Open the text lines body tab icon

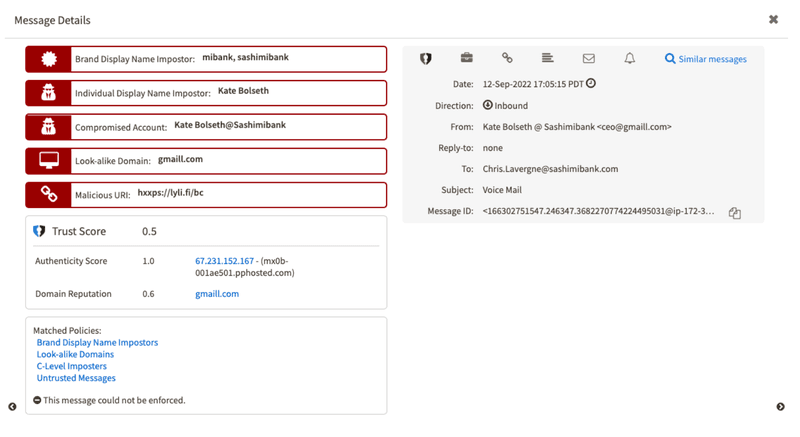tap(547, 58)
